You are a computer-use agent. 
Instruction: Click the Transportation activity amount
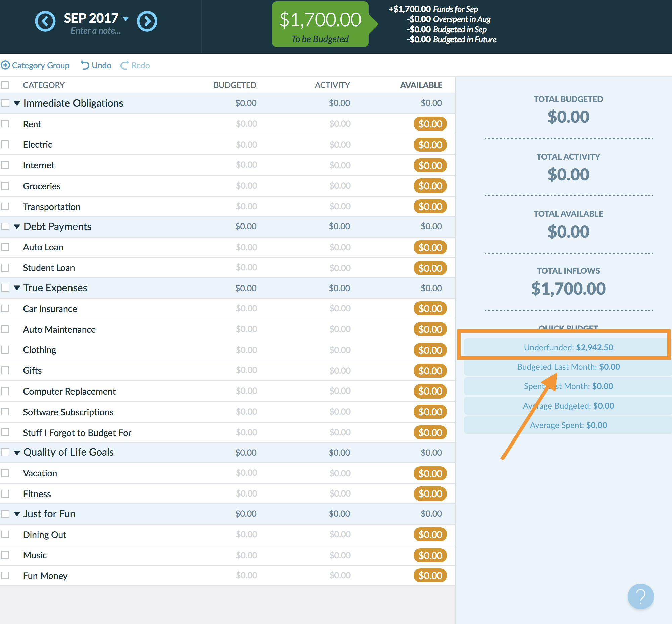[340, 206]
